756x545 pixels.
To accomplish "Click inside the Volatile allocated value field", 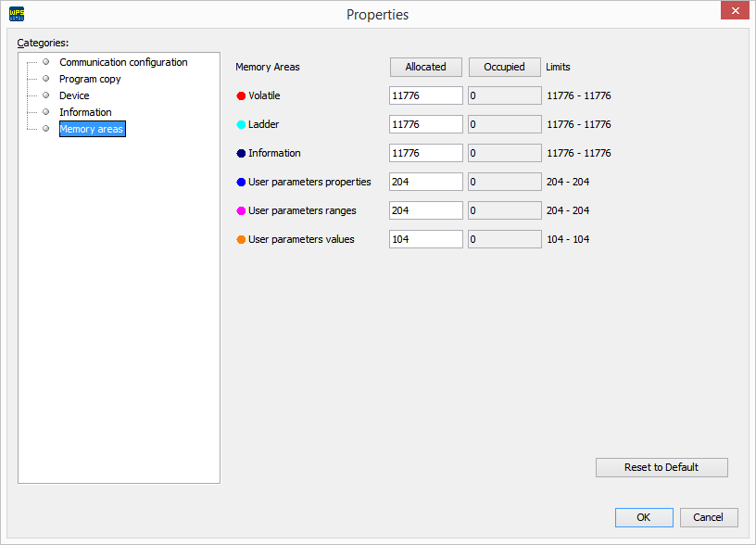I will 425,95.
